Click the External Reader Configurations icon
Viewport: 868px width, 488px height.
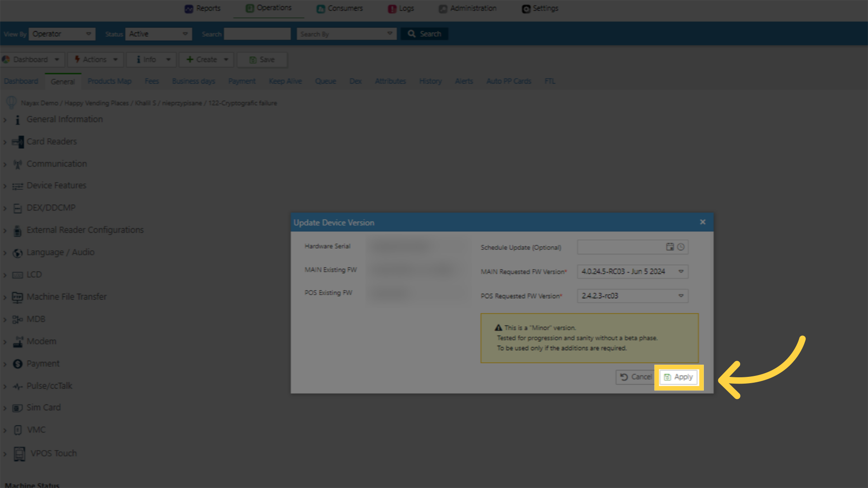[18, 231]
